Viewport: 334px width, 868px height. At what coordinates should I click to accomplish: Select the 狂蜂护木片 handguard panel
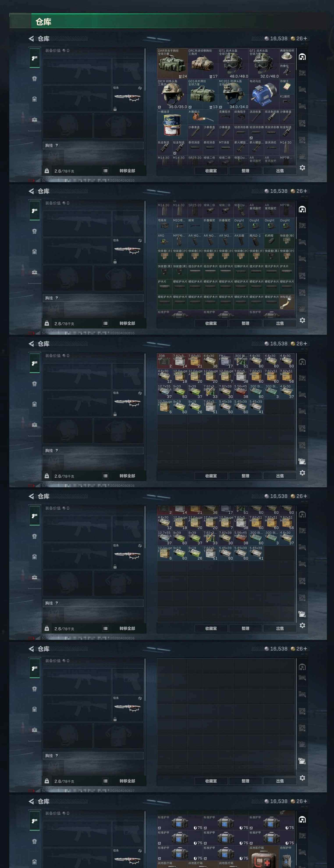point(241,272)
